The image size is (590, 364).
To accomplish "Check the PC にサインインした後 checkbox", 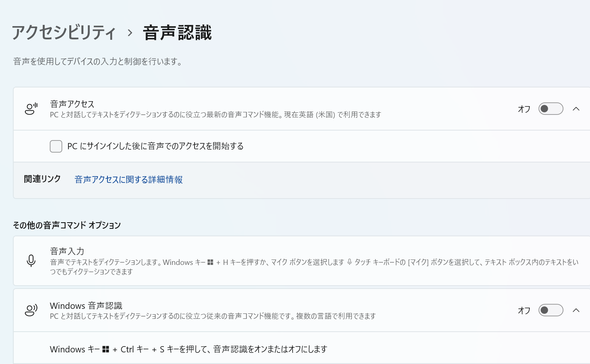I will pyautogui.click(x=56, y=146).
